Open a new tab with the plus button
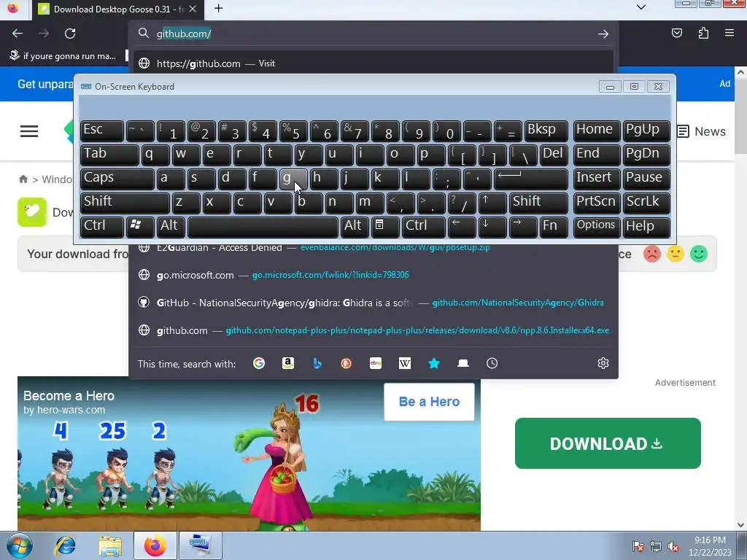 218,9
